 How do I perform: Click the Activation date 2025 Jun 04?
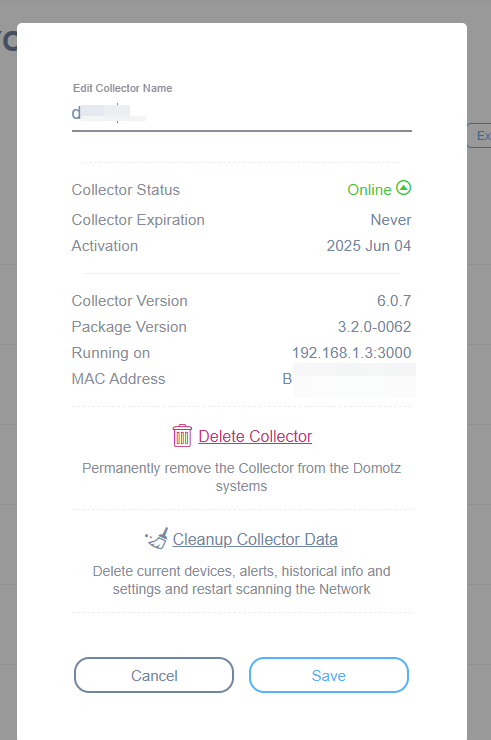369,246
